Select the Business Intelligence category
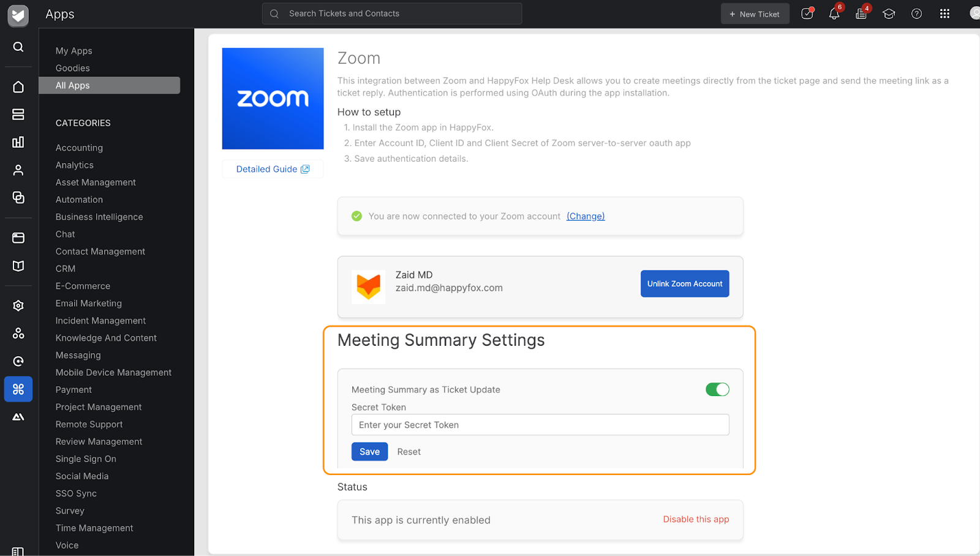The width and height of the screenshot is (980, 556). point(99,217)
